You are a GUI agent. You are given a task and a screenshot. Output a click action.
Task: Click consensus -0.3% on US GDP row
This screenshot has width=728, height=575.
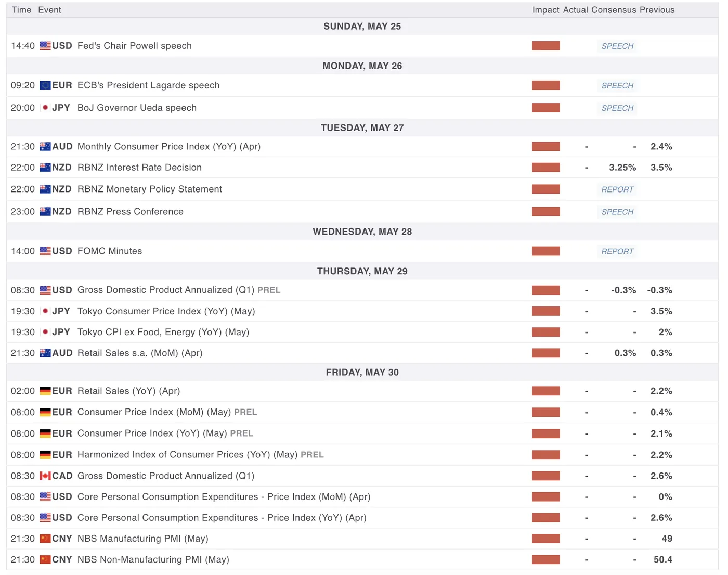[x=623, y=290]
